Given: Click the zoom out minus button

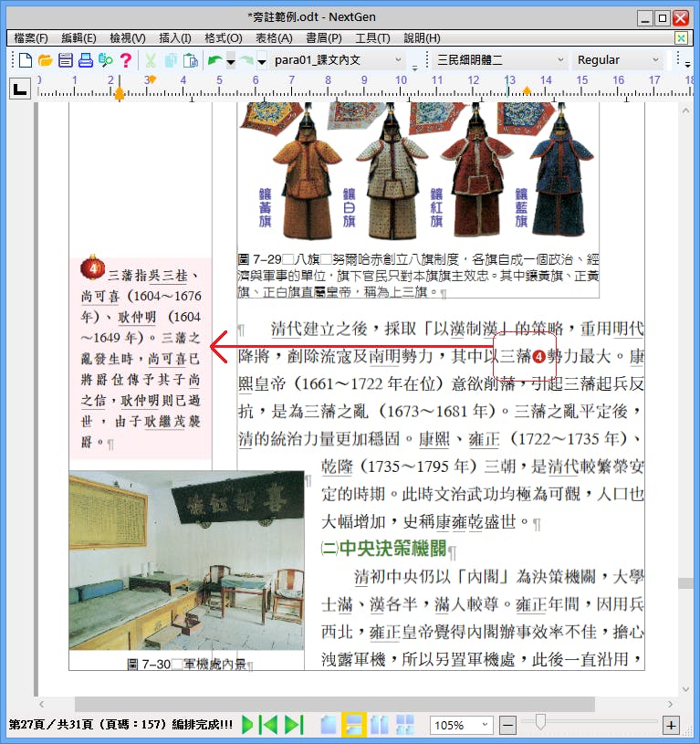Looking at the screenshot, I should click(508, 725).
